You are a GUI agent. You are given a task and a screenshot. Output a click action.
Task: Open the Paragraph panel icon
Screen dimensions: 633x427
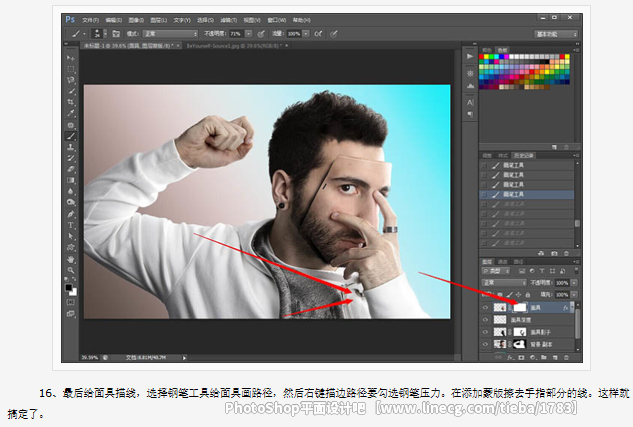click(x=470, y=114)
